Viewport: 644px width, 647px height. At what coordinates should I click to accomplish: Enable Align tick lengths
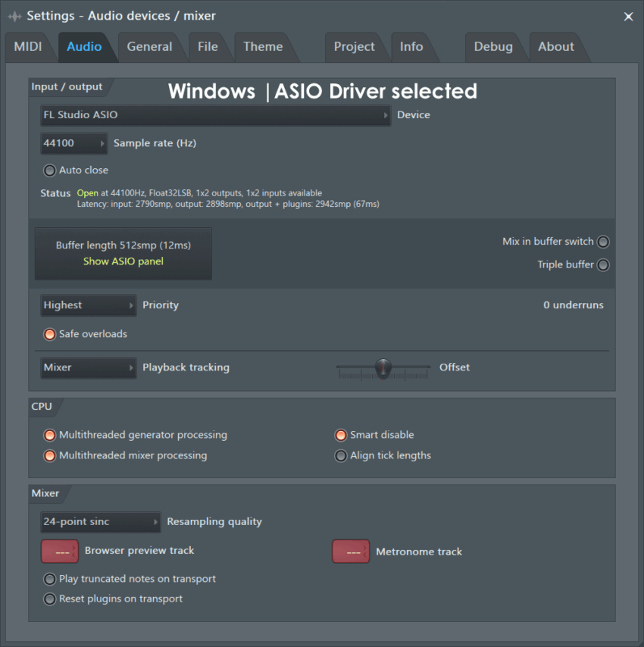pos(341,455)
